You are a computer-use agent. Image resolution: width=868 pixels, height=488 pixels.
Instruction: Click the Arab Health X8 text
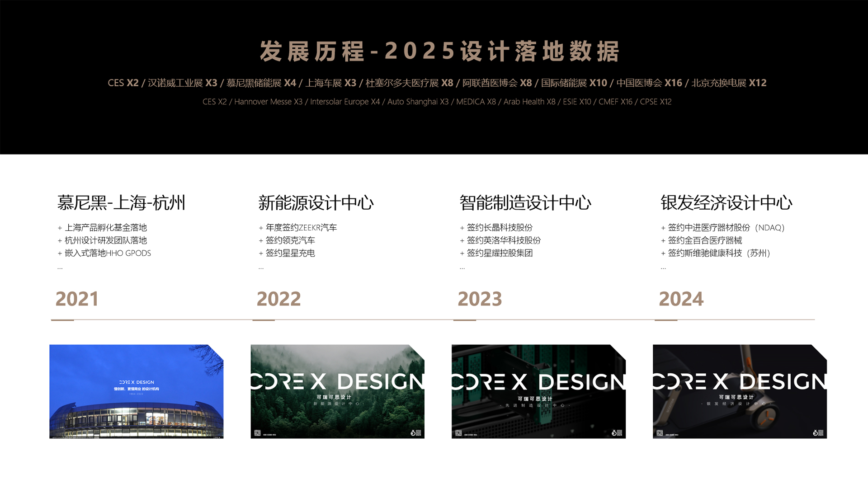[x=529, y=102]
